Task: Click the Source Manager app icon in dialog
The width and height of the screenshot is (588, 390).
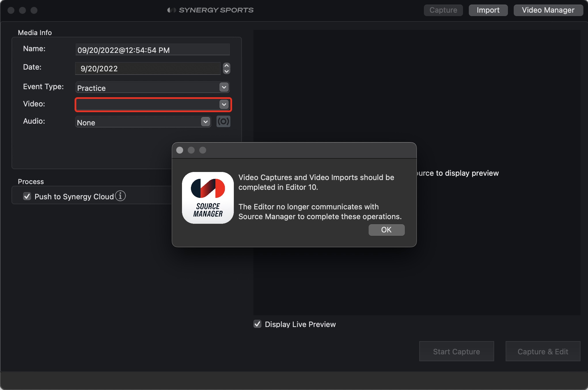Action: 208,198
